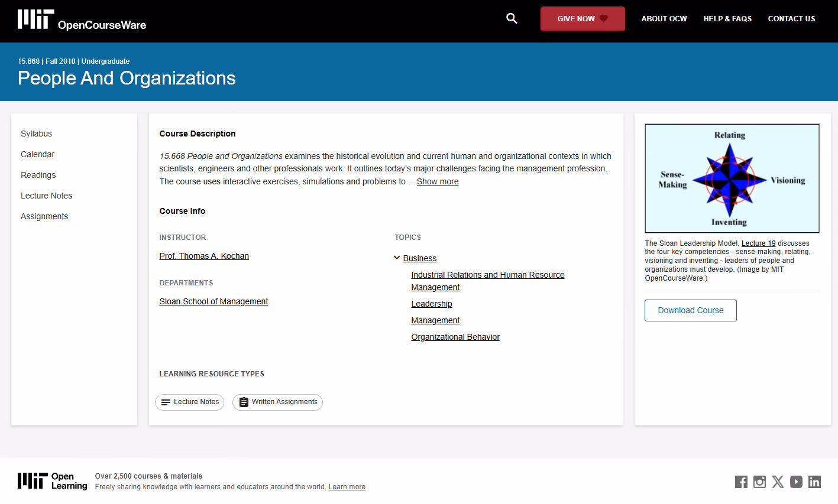
Task: Click the Topics label
Action: tap(408, 238)
